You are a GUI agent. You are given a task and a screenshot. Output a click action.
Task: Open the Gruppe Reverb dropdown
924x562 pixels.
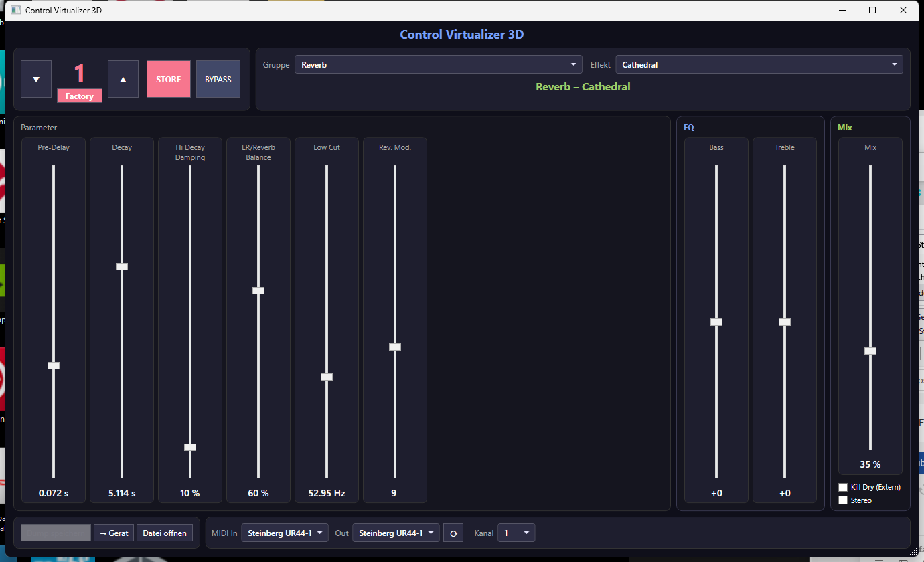[439, 65]
